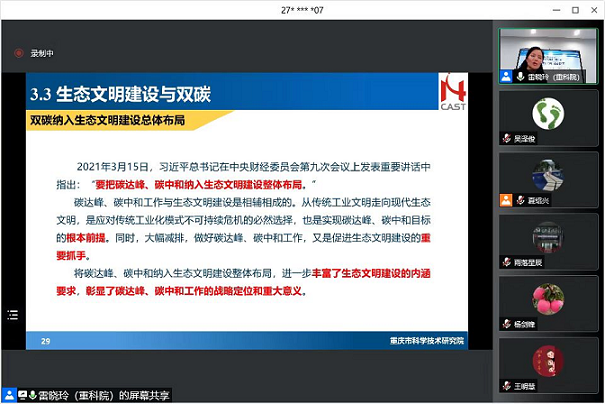Click the orange host badge on 聂培兴's tile
The width and height of the screenshot is (605, 404).
(x=507, y=199)
